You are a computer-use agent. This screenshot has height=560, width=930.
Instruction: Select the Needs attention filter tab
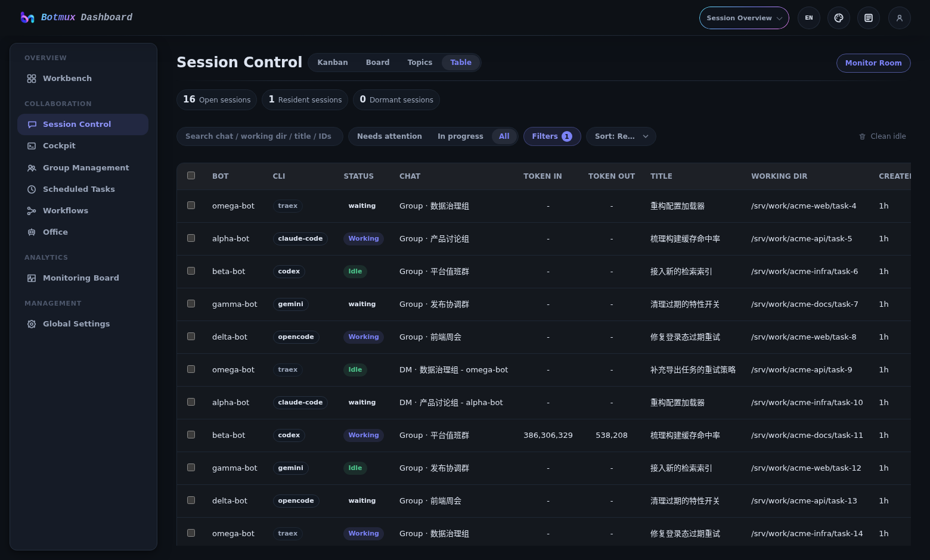point(389,136)
